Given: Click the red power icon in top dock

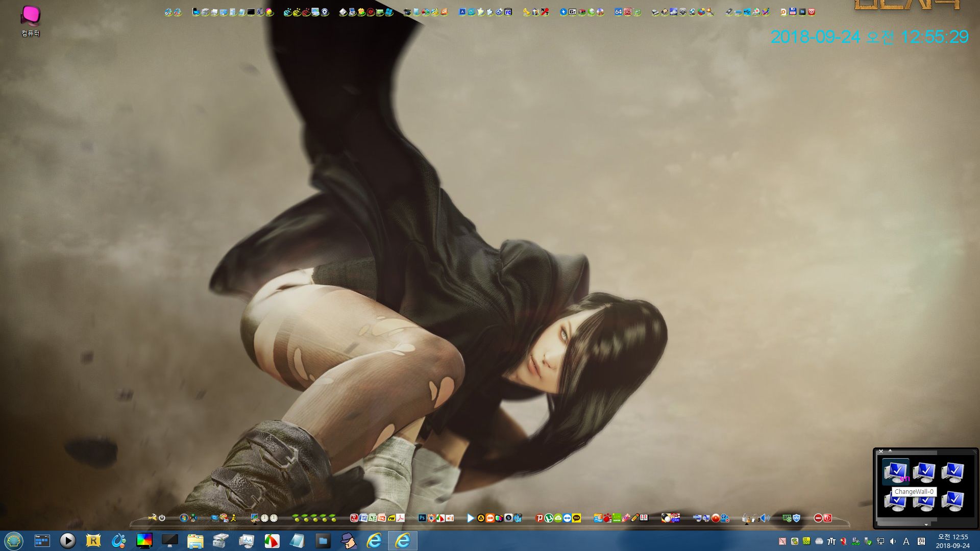Looking at the screenshot, I should tap(812, 12).
